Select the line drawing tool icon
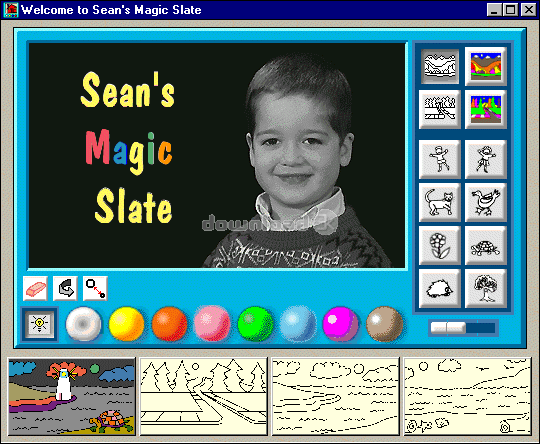The width and height of the screenshot is (540, 444). pos(95,288)
